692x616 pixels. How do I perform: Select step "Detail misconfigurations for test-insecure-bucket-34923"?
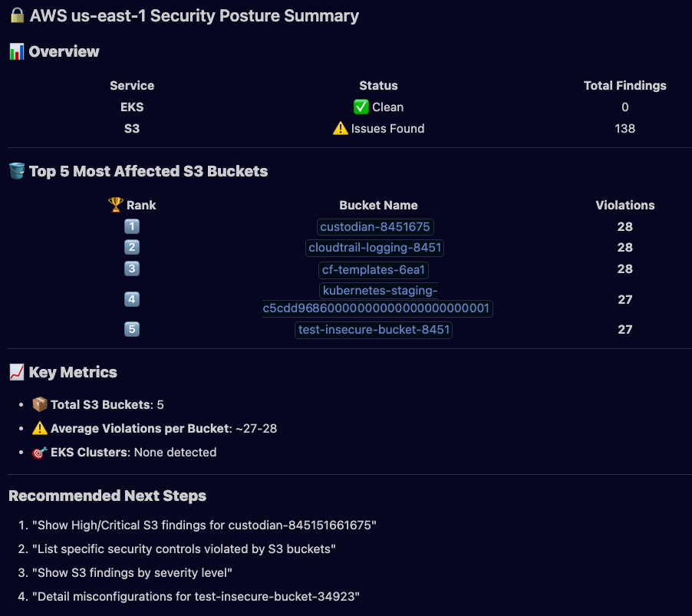tap(196, 597)
